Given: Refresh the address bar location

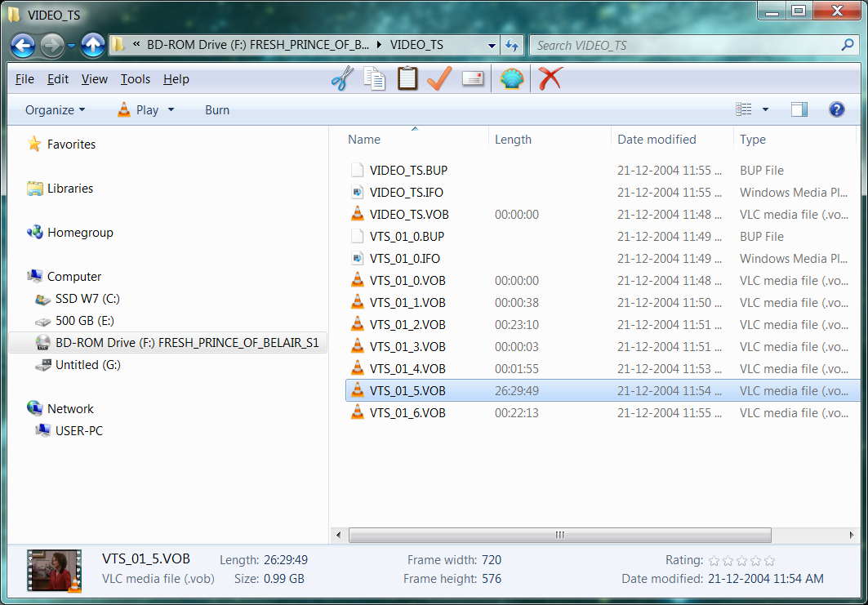Looking at the screenshot, I should [x=512, y=46].
